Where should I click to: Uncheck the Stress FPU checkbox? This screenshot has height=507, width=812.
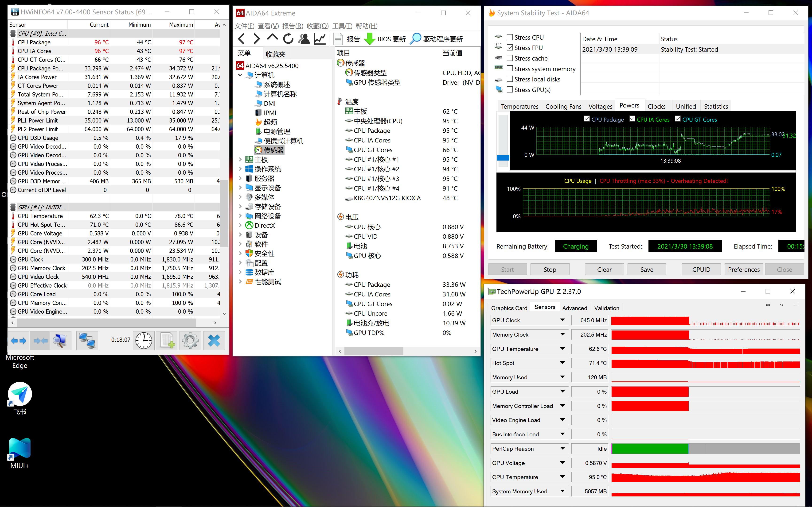[510, 48]
